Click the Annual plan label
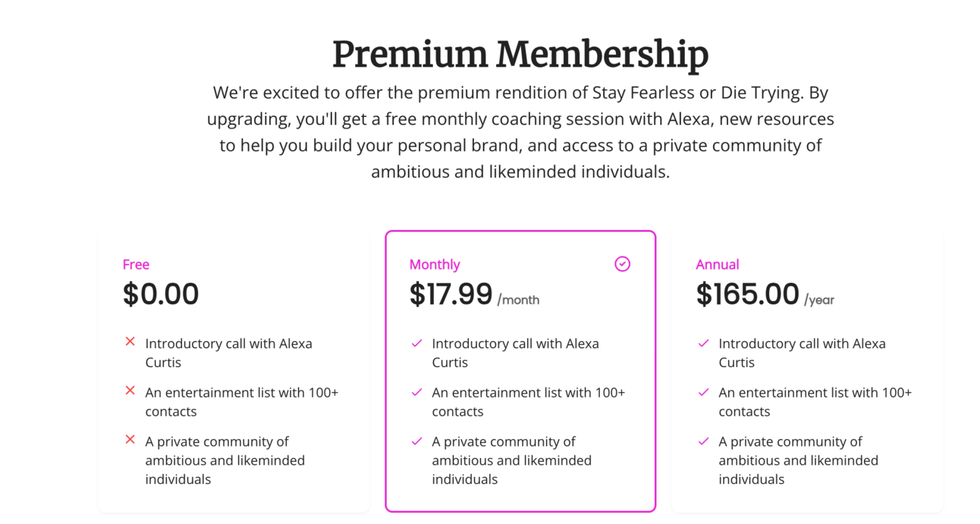Image resolution: width=980 pixels, height=524 pixels. tap(717, 265)
